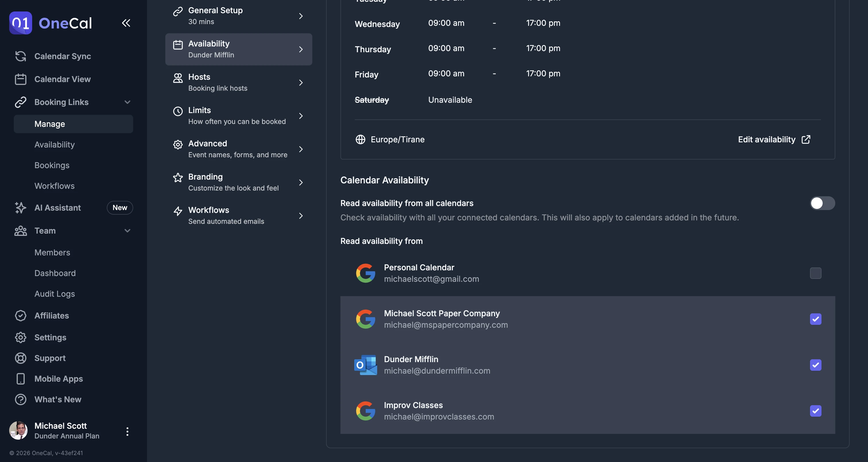Toggle Read availability from all calendars switch
Image resolution: width=868 pixels, height=462 pixels.
(x=822, y=203)
